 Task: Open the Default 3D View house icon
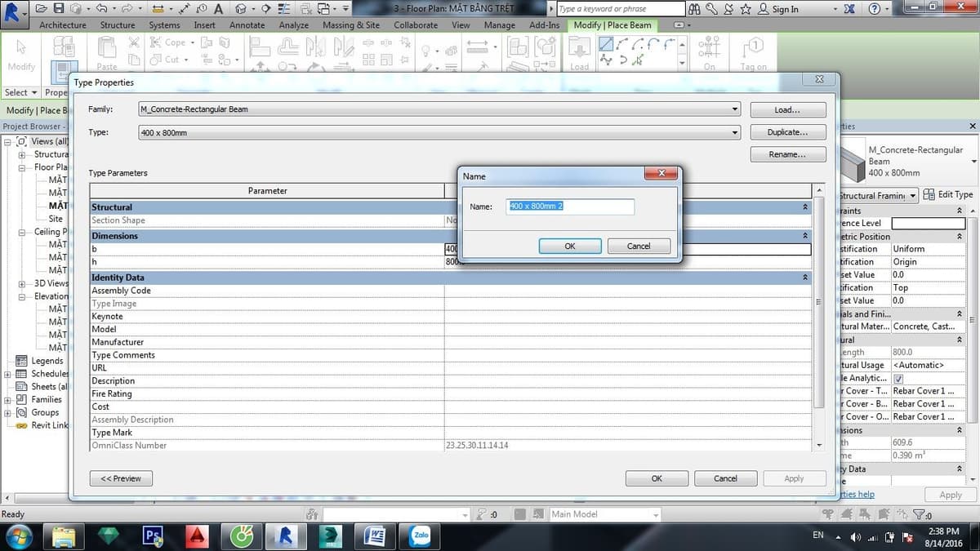[x=241, y=9]
